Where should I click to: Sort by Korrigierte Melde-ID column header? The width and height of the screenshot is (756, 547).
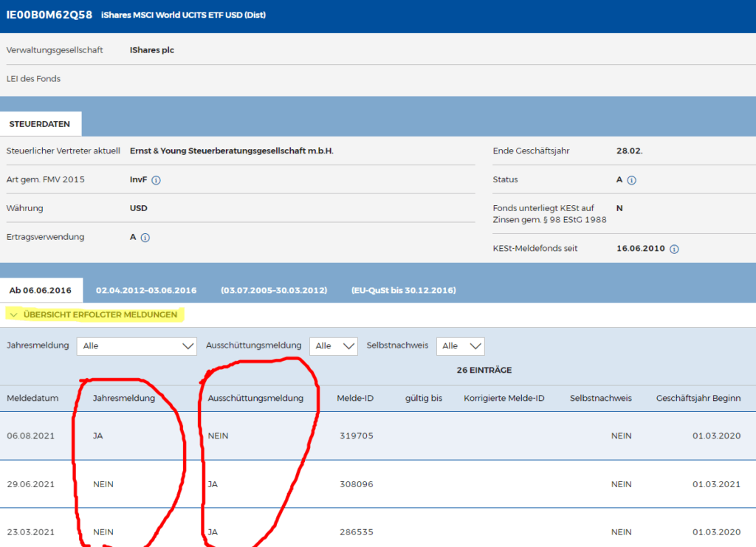pos(504,398)
